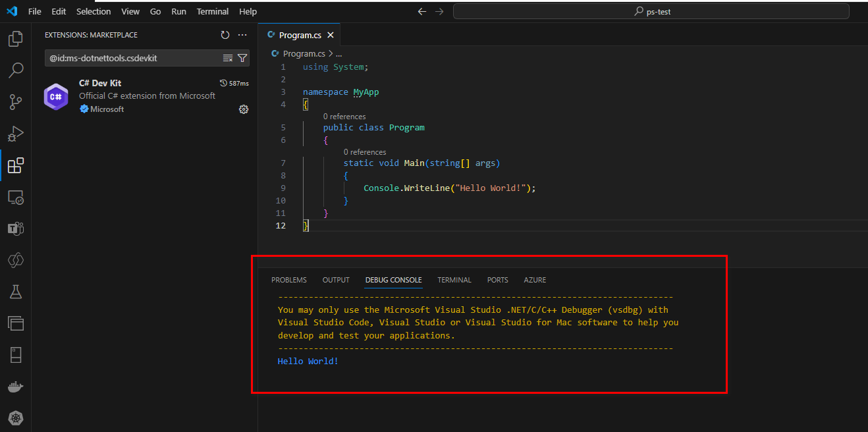The height and width of the screenshot is (432, 868).
Task: Click "develop and test your applications." line
Action: point(366,336)
